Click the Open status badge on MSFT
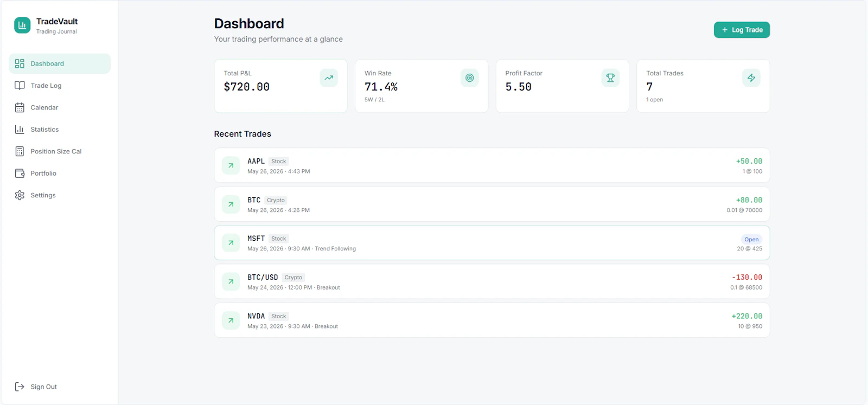Screen dimensions: 868x405 [751, 239]
